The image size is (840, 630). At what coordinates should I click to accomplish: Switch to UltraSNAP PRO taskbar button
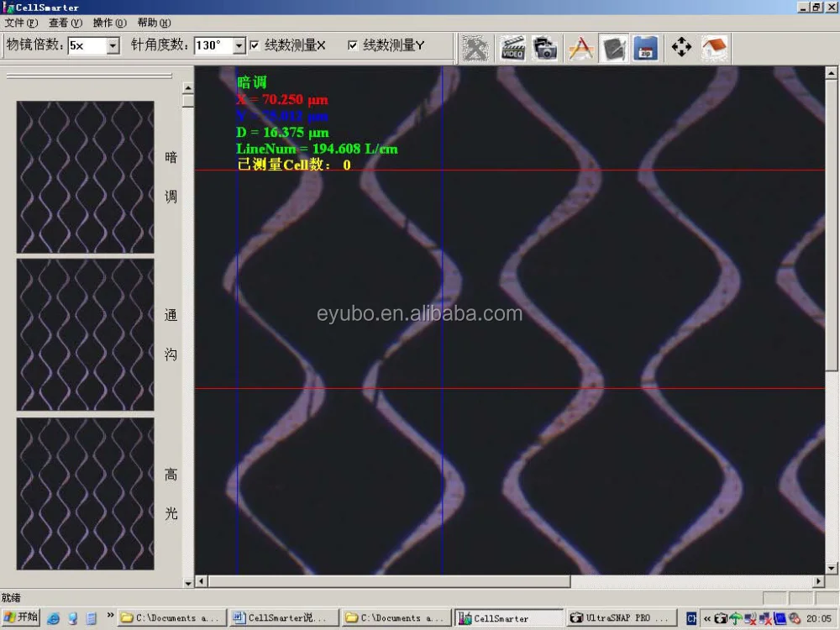(620, 618)
